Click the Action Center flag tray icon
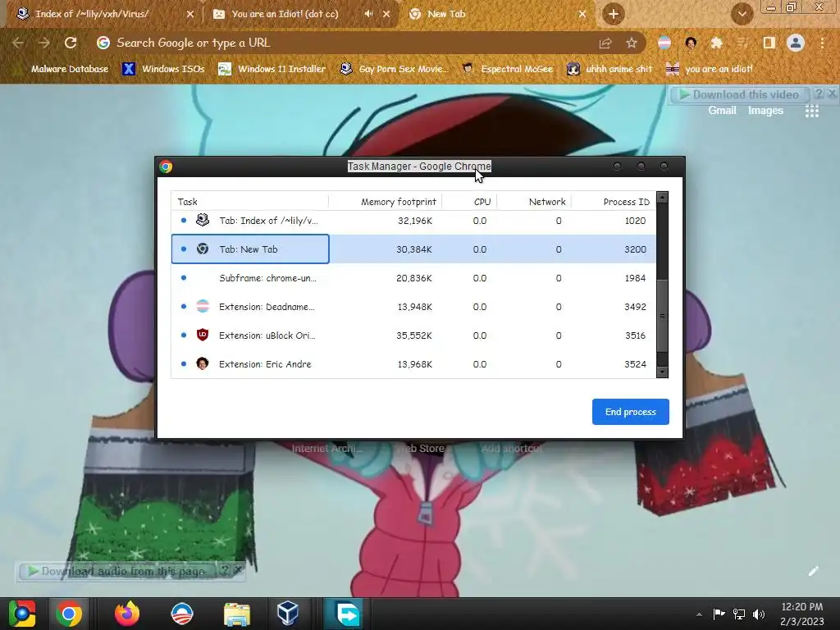This screenshot has width=840, height=630. [x=719, y=614]
